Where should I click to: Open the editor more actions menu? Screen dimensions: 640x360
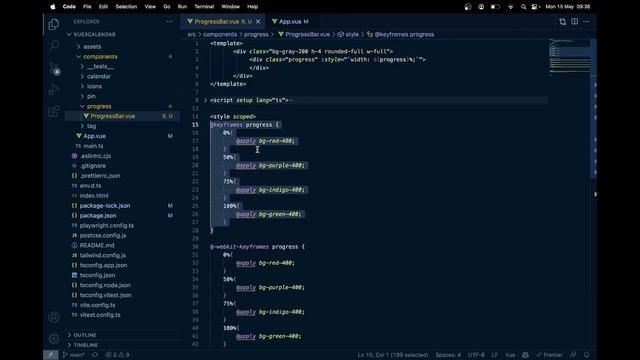coord(586,22)
